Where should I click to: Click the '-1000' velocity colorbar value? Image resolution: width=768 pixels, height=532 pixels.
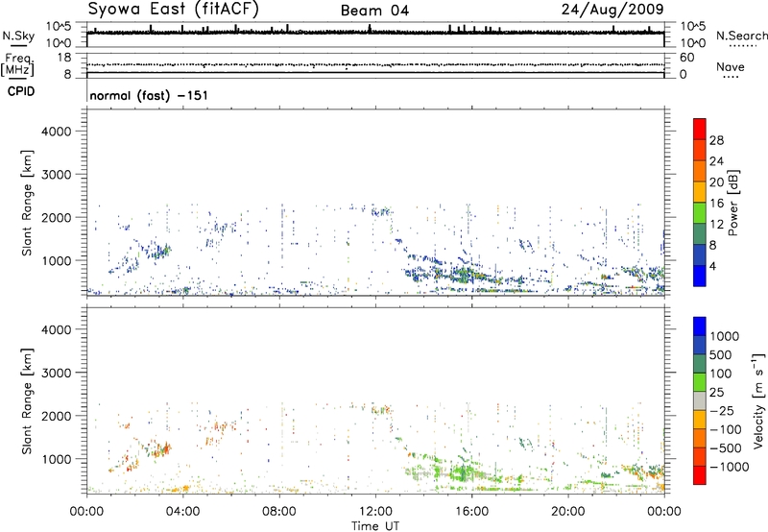click(729, 467)
